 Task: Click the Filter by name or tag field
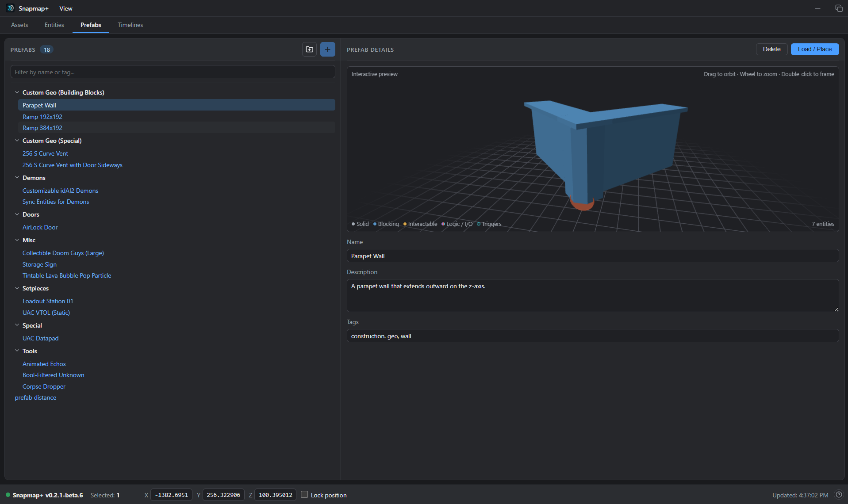click(x=173, y=72)
